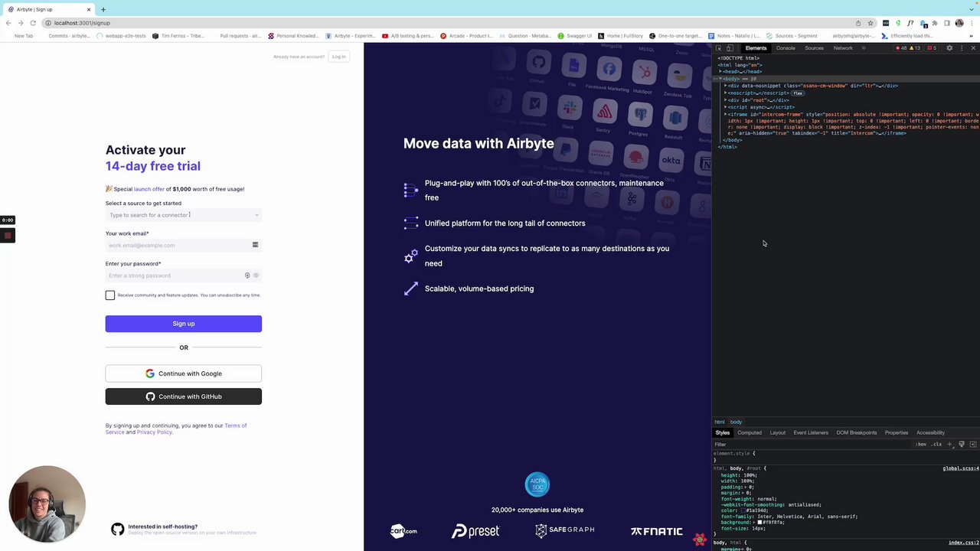Click the Sign up button

[184, 324]
